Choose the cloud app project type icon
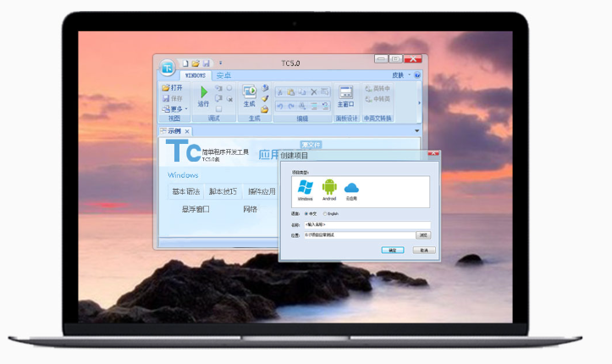Image resolution: width=612 pixels, height=364 pixels. 351,191
